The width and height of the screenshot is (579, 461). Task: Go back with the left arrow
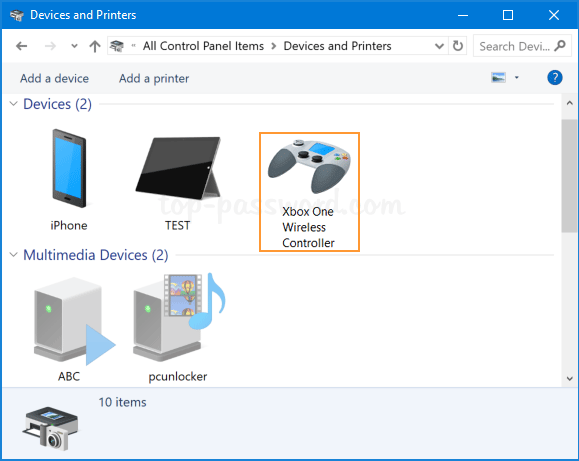(x=21, y=46)
